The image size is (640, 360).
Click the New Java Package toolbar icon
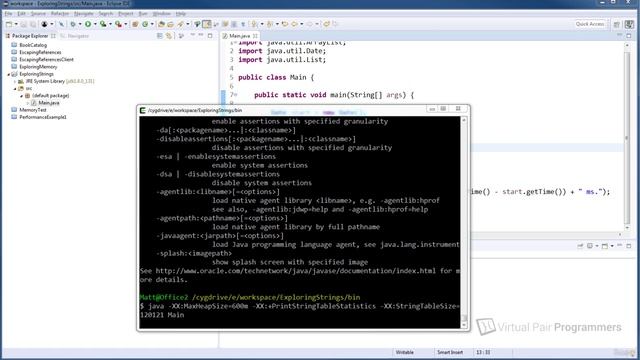135,24
